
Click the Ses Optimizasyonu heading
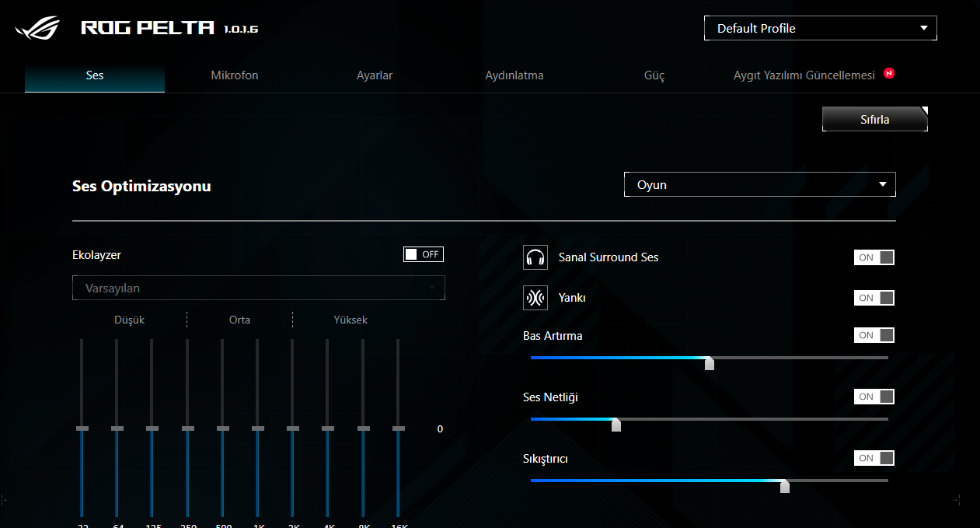click(141, 187)
